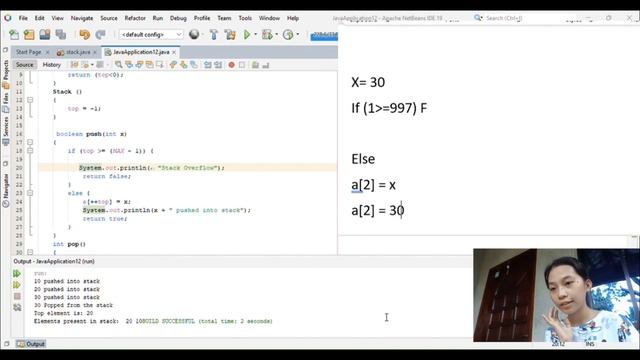This screenshot has height=360, width=640.
Task: Collapse code fold at line 23
Action: point(30,193)
